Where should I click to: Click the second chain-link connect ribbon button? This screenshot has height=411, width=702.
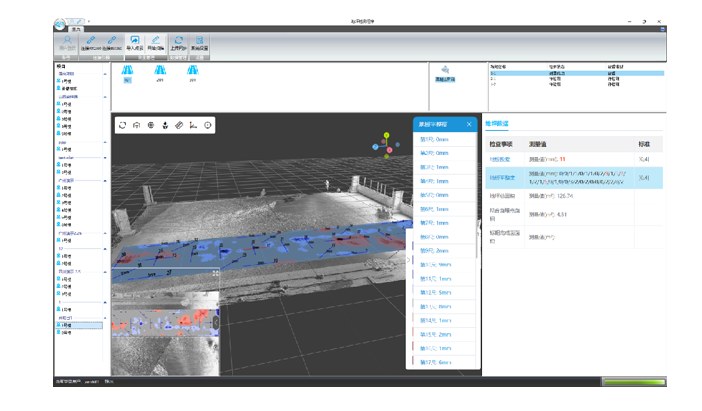[112, 43]
